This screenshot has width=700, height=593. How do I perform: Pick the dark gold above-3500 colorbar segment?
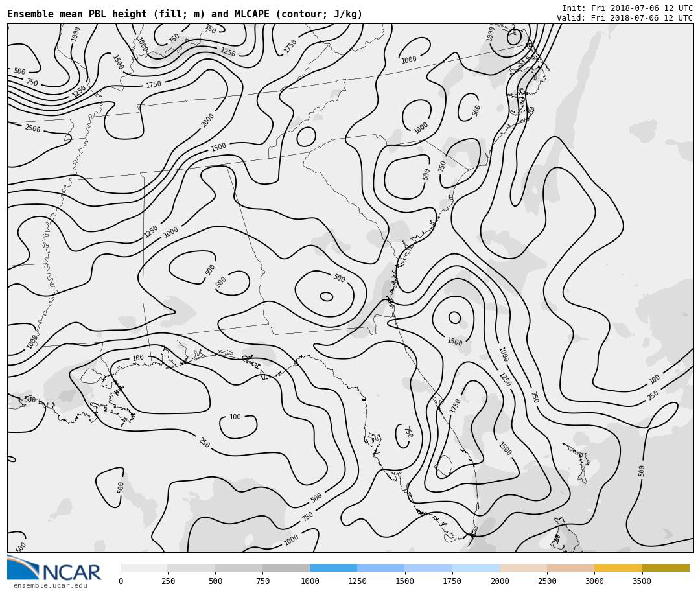[666, 568]
